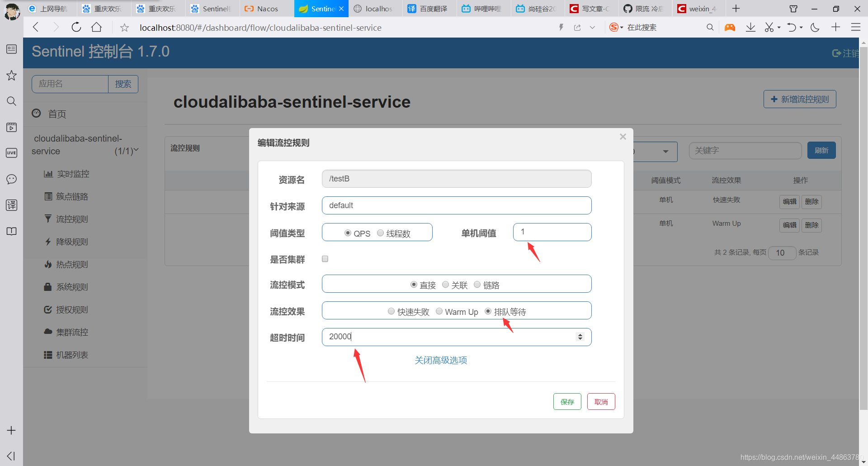This screenshot has width=868, height=466.
Task: Select 链路 flow control mode
Action: coord(477,285)
